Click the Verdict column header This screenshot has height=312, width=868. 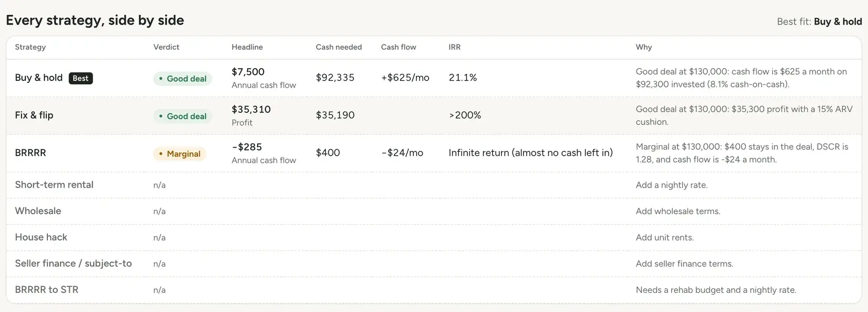tap(166, 47)
